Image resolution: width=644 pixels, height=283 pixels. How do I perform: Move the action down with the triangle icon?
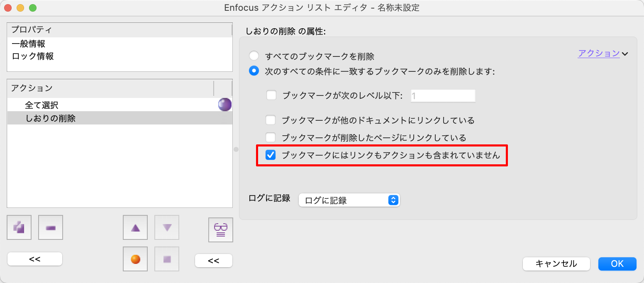pyautogui.click(x=167, y=227)
